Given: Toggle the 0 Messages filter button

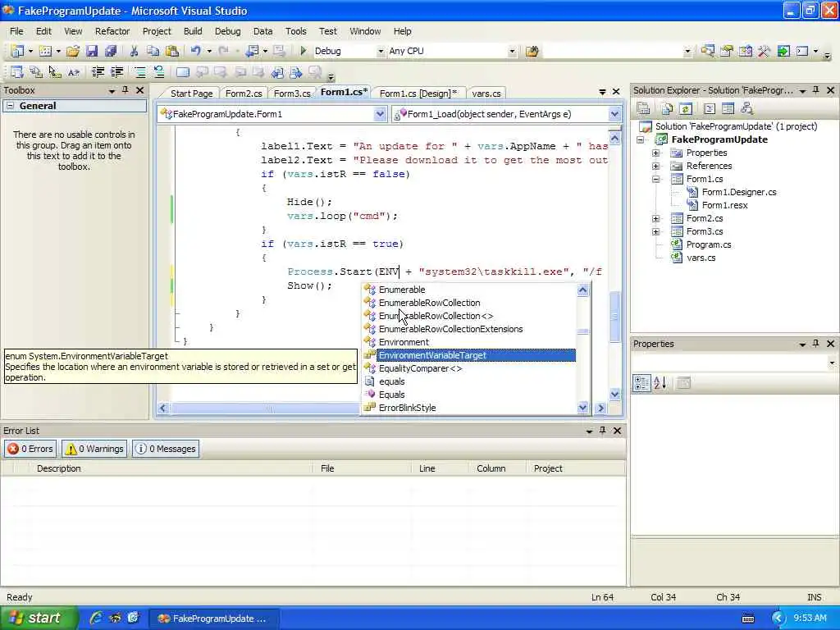Looking at the screenshot, I should pos(166,449).
